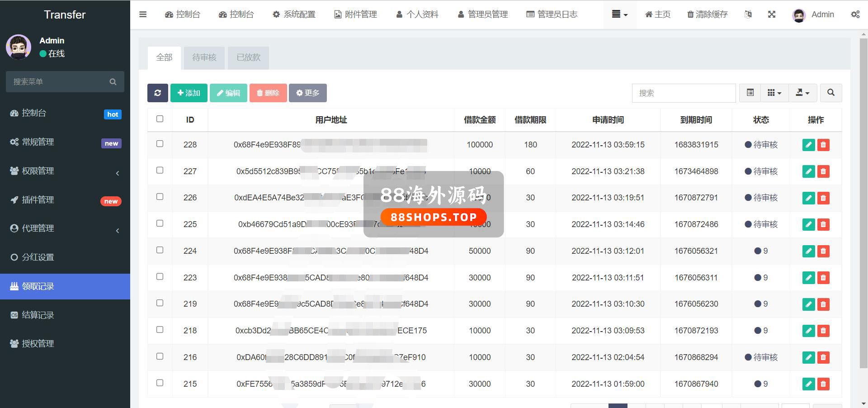Toggle the sidebar hamburger menu icon

(143, 14)
